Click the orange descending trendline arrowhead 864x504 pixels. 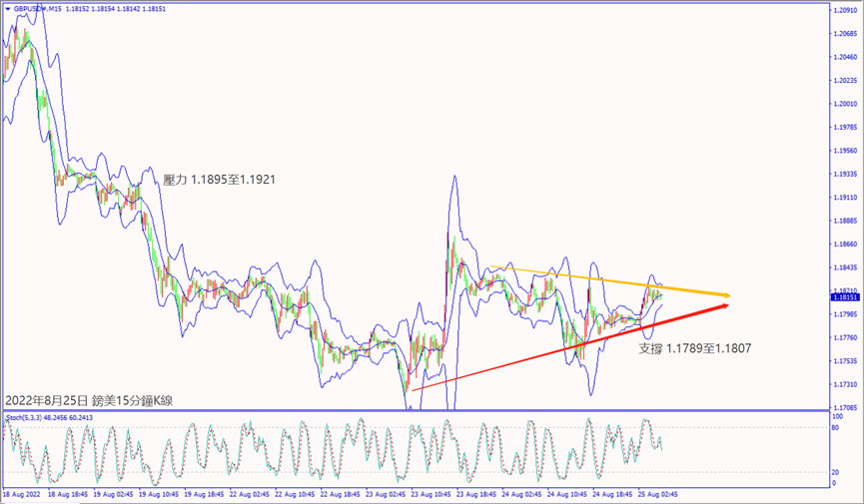[x=728, y=295]
